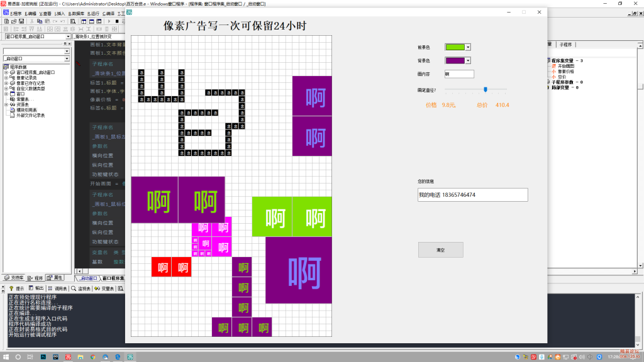This screenshot has height=362, width=644.
Task: Expand the 资源表 tree node
Action: 6,104
